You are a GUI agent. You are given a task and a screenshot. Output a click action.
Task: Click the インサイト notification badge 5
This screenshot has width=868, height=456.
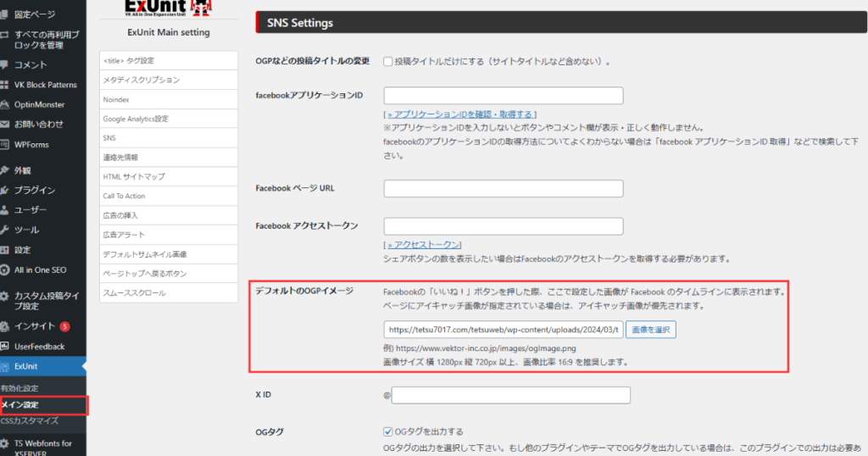click(64, 326)
